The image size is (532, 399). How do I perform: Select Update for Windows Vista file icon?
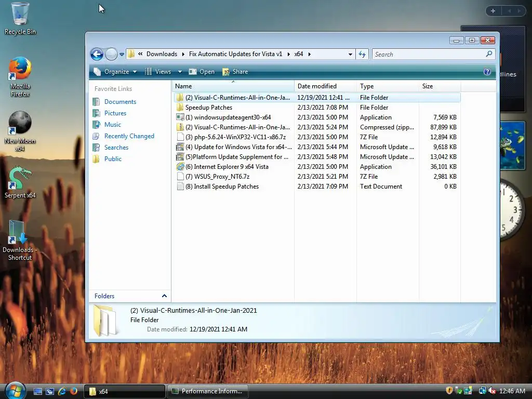[180, 147]
